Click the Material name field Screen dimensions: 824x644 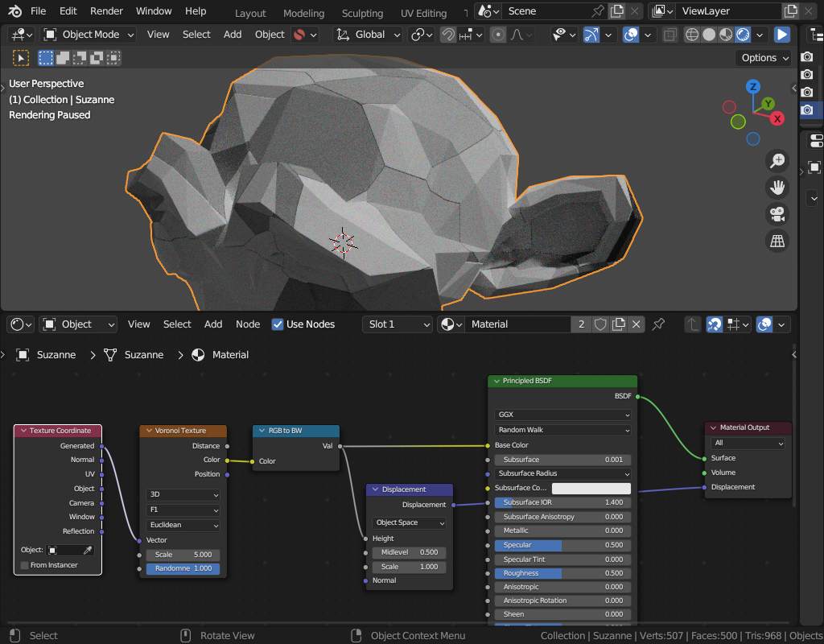[x=517, y=324]
